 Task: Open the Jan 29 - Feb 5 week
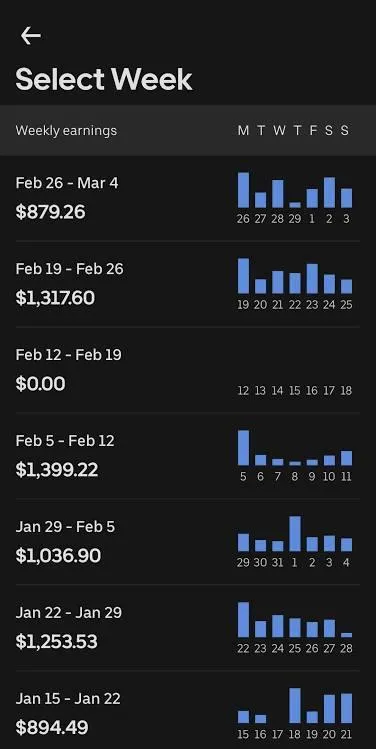[188, 542]
